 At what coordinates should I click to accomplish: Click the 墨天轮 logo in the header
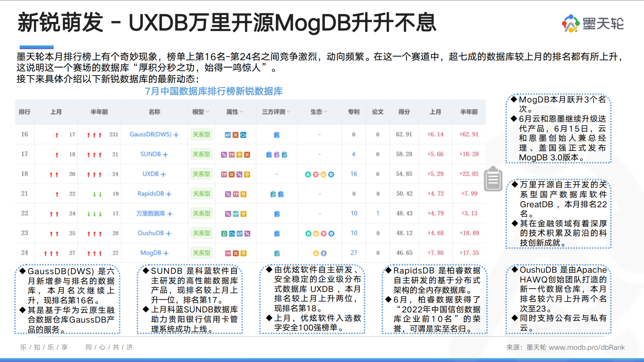pyautogui.click(x=593, y=23)
